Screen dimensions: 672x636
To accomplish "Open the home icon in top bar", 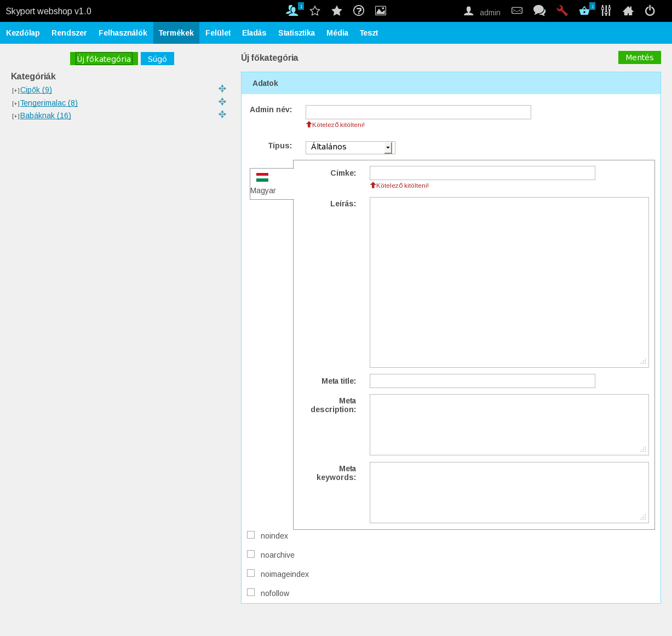I will tap(628, 10).
